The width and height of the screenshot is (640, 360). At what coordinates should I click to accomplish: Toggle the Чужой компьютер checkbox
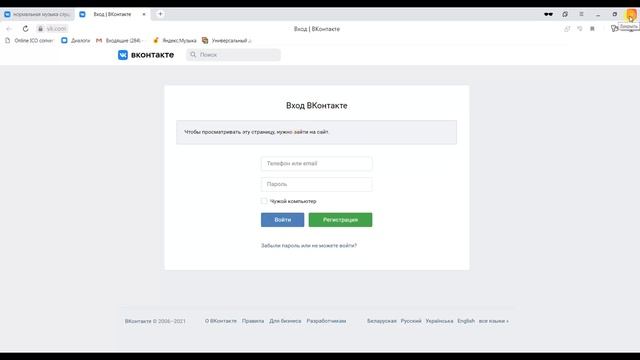tap(264, 201)
